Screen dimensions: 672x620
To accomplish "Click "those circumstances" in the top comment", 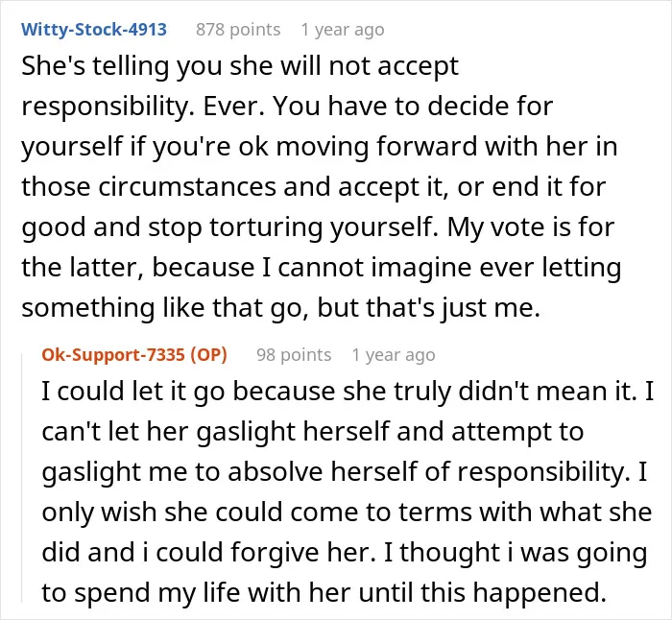I will tap(149, 187).
